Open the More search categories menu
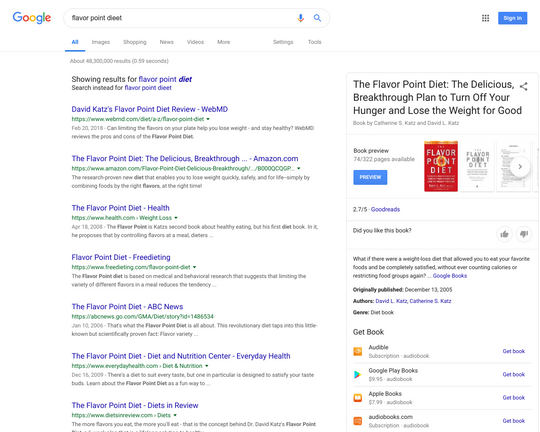The height and width of the screenshot is (432, 540). pos(224,42)
